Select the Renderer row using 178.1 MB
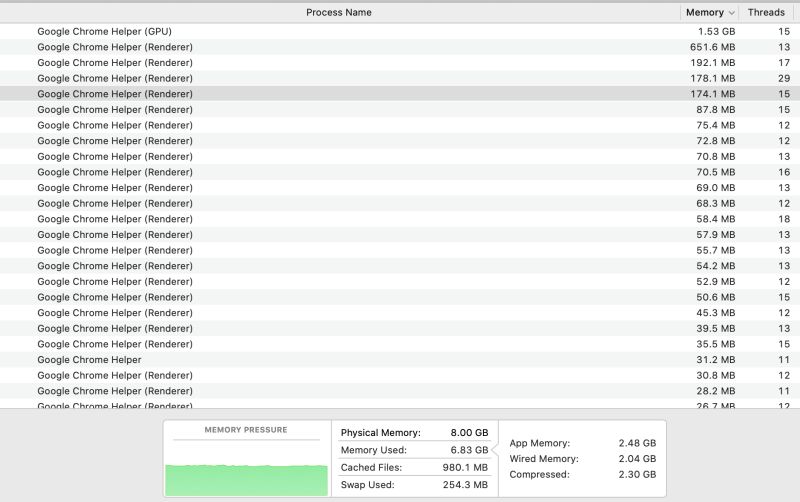 click(x=400, y=79)
